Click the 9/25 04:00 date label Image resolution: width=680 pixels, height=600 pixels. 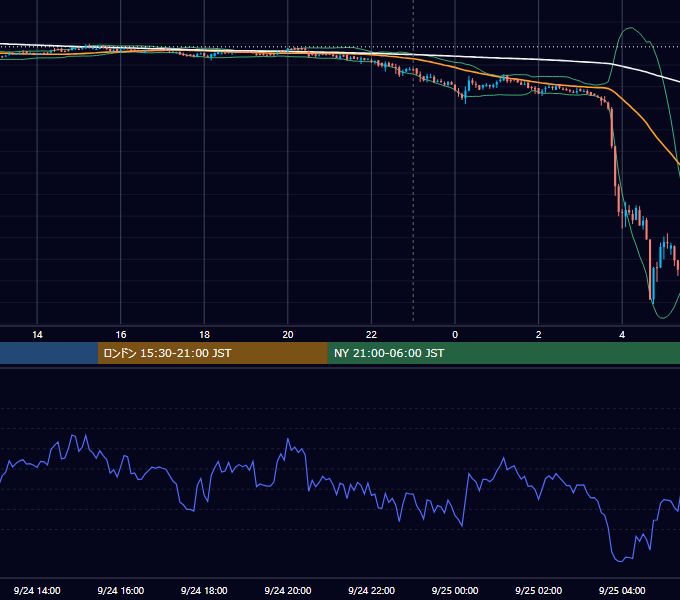point(622,590)
